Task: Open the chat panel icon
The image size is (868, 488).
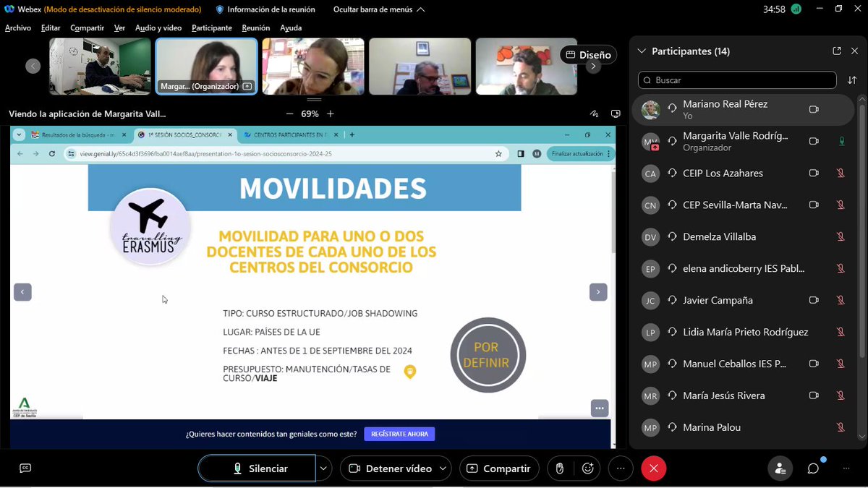Action: click(x=812, y=469)
